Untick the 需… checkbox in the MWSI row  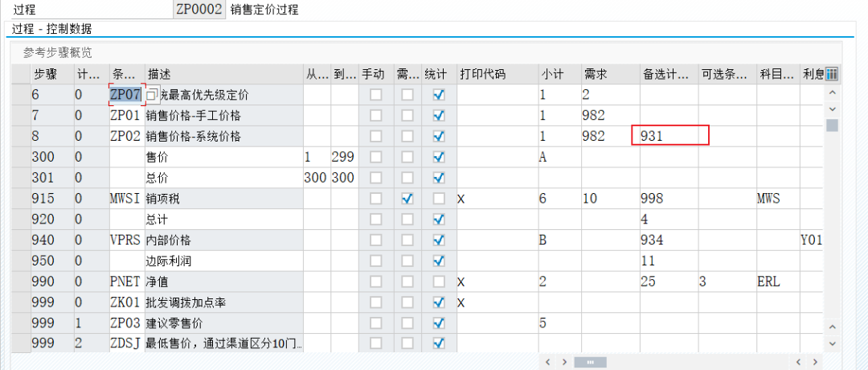[407, 199]
